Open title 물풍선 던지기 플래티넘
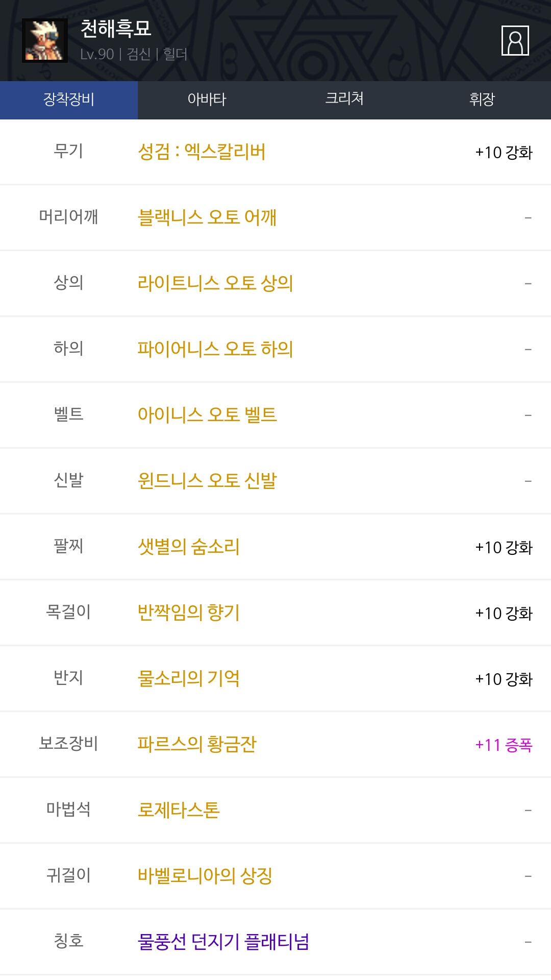 223,942
